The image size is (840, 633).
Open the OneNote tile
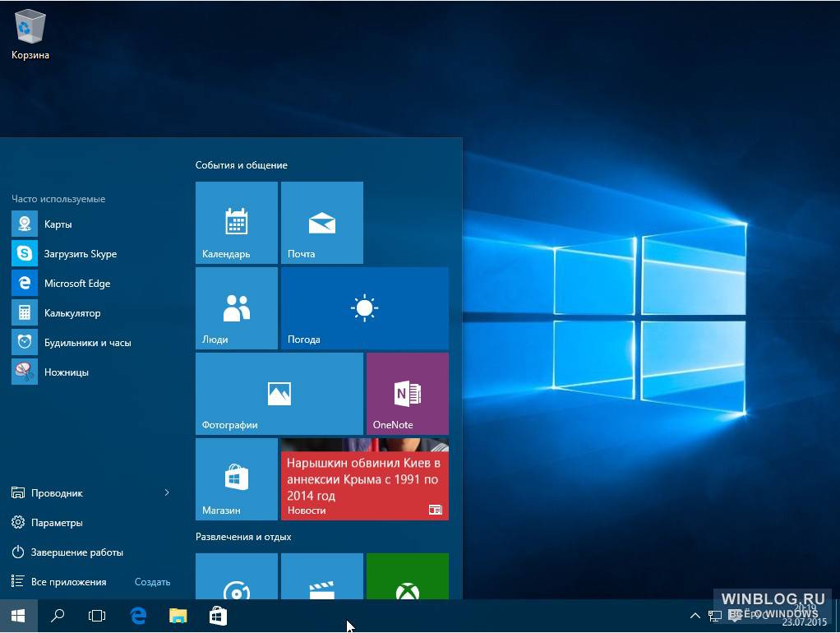tap(408, 394)
